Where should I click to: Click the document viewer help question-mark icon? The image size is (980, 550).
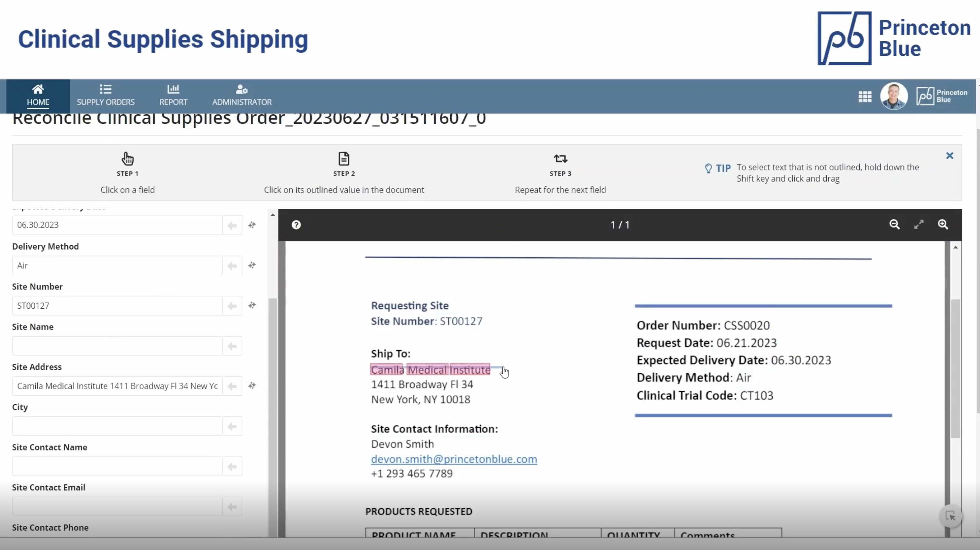[296, 225]
